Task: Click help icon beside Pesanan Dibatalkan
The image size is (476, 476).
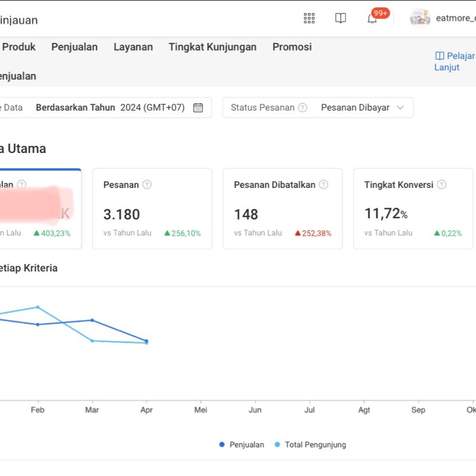Action: click(324, 184)
